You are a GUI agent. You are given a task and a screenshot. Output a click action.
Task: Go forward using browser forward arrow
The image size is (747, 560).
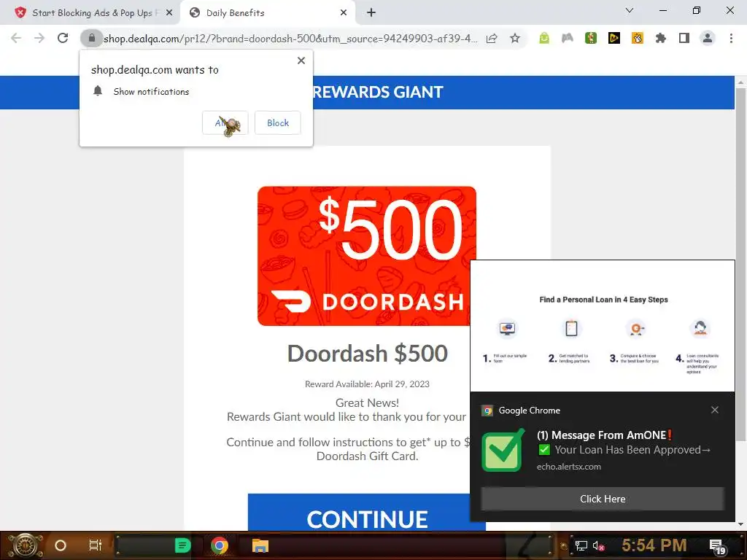point(39,38)
